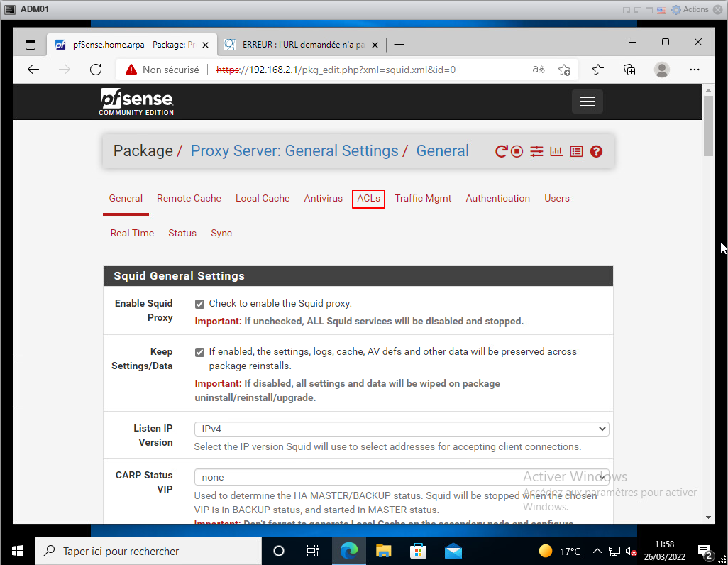Switch to the ACLs tab
This screenshot has height=565, width=728.
368,199
